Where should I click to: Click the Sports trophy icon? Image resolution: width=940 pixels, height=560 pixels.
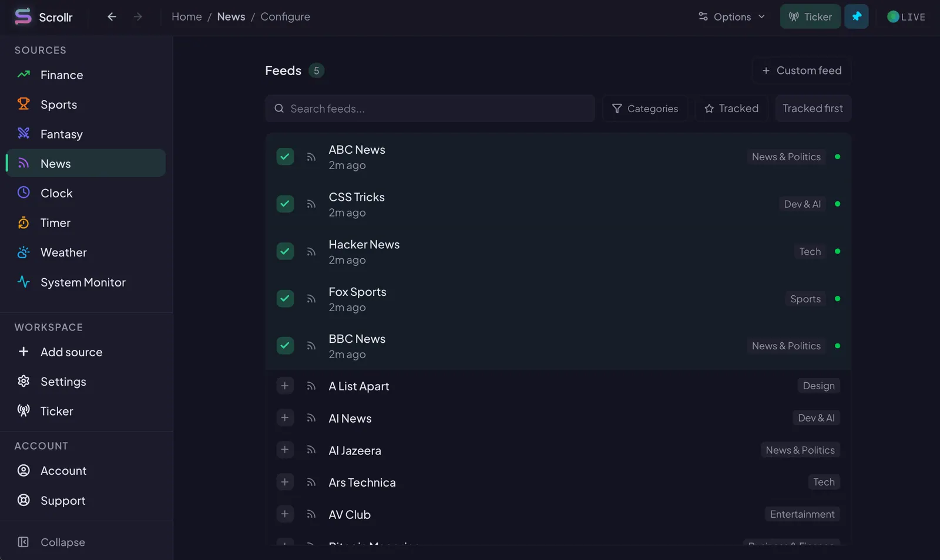(x=23, y=104)
